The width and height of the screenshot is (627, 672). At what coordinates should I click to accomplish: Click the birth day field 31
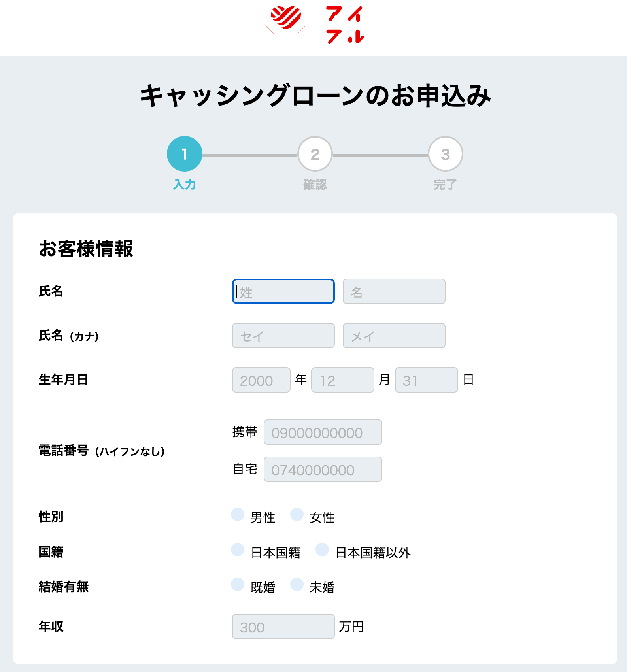[427, 380]
